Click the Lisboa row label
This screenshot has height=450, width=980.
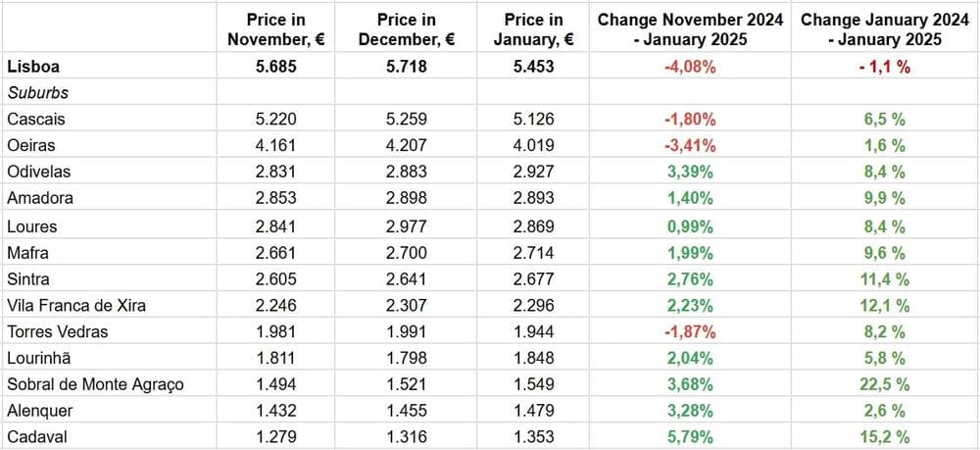[x=31, y=67]
